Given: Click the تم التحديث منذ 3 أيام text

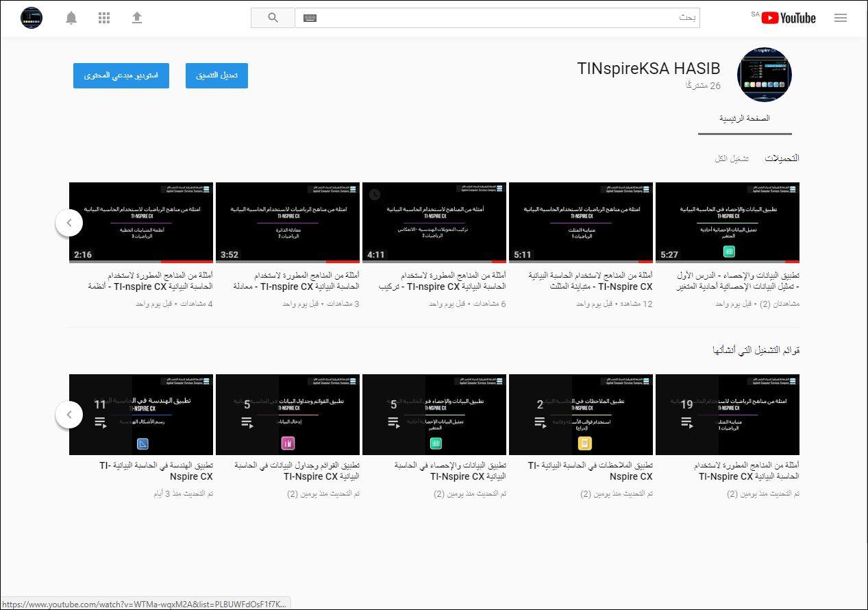Looking at the screenshot, I should click(x=183, y=493).
